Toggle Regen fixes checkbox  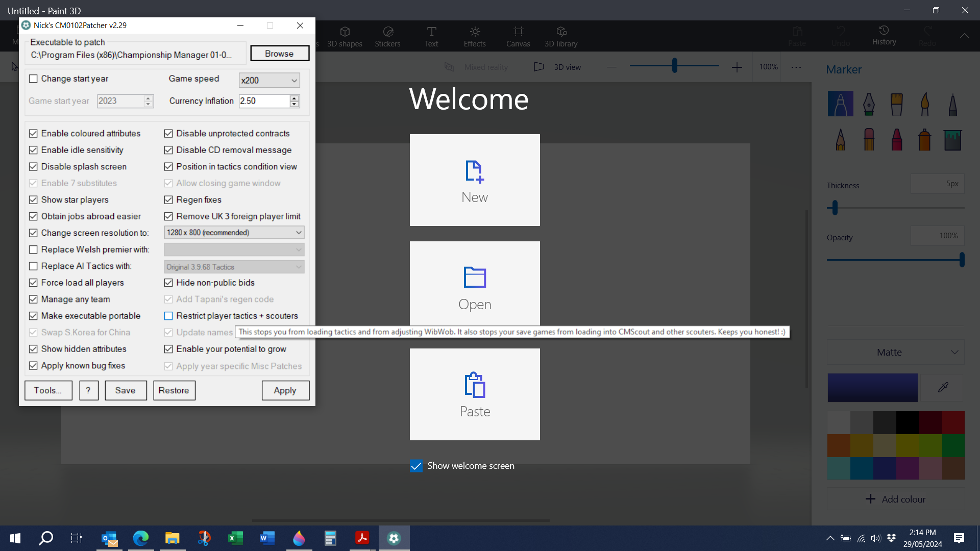168,200
